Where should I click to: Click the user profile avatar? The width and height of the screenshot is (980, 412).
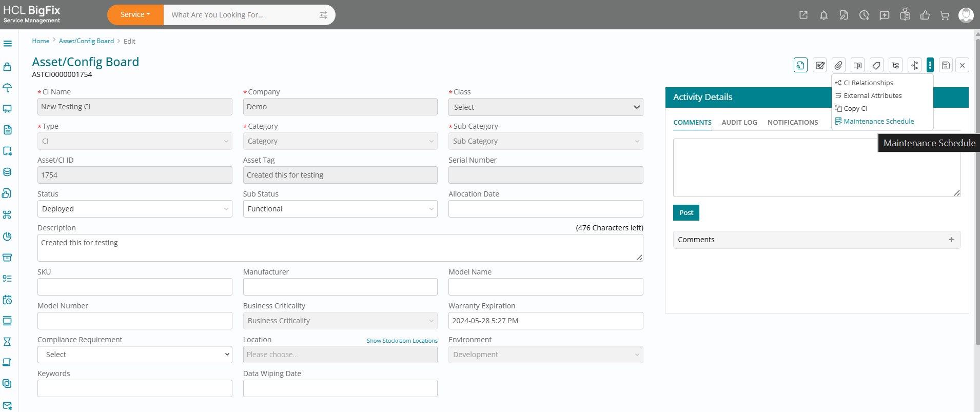966,15
